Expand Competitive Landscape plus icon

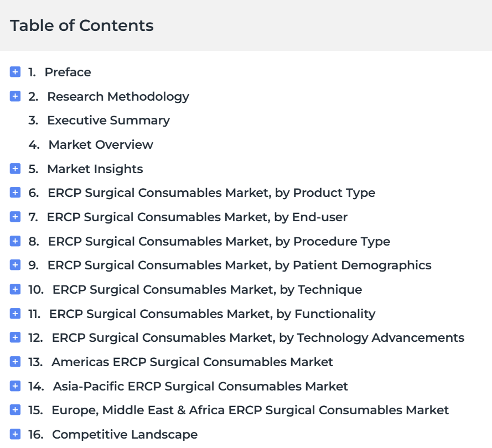click(15, 434)
